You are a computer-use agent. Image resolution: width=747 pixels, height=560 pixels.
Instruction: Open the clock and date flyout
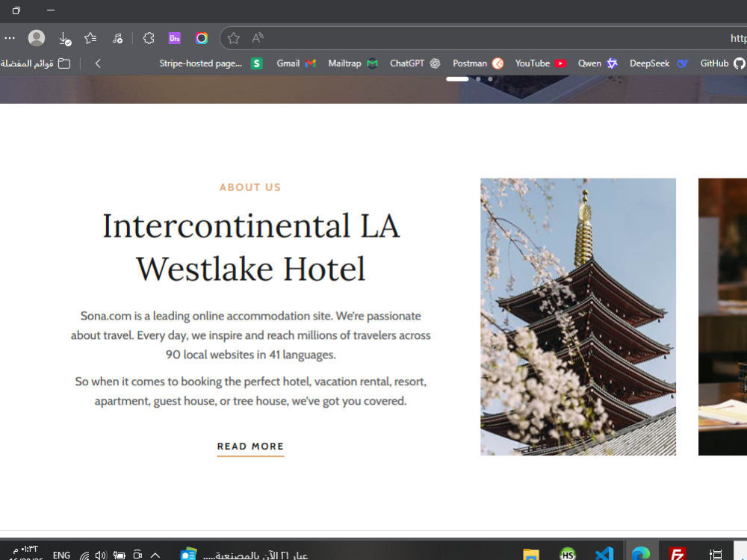click(25, 553)
